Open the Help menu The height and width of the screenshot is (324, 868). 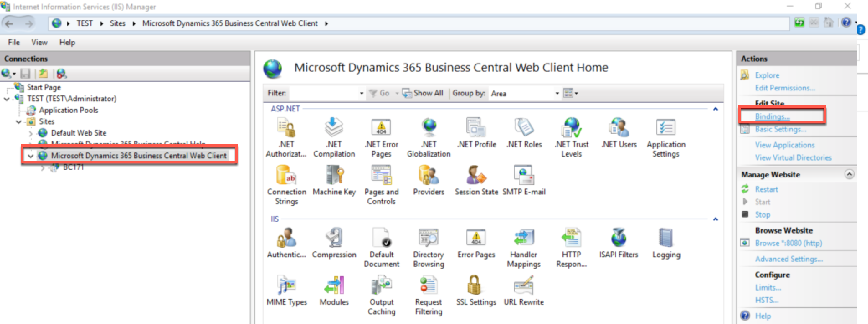click(x=67, y=42)
